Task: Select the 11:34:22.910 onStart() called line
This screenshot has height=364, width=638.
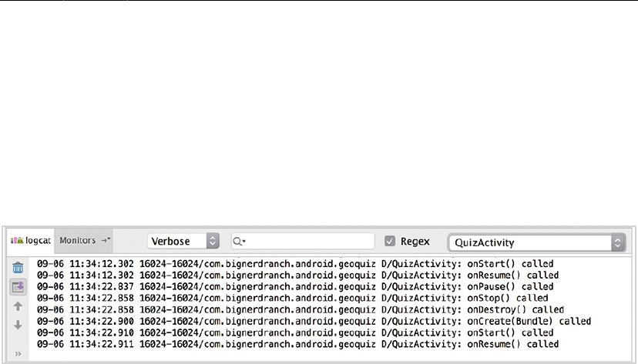Action: point(295,332)
